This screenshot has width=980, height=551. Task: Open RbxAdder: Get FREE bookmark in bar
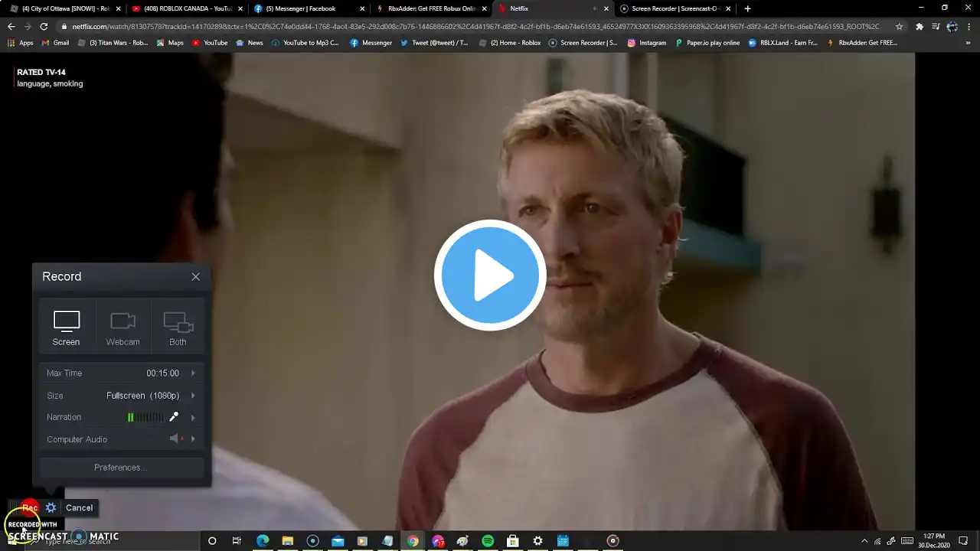[862, 43]
